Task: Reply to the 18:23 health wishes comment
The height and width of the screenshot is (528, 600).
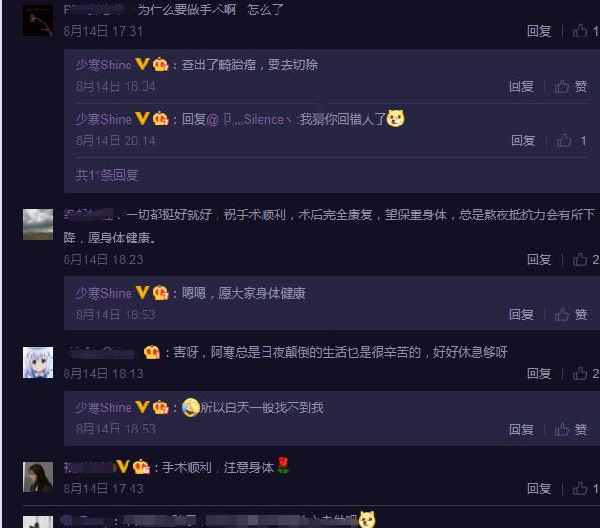Action: (x=539, y=259)
